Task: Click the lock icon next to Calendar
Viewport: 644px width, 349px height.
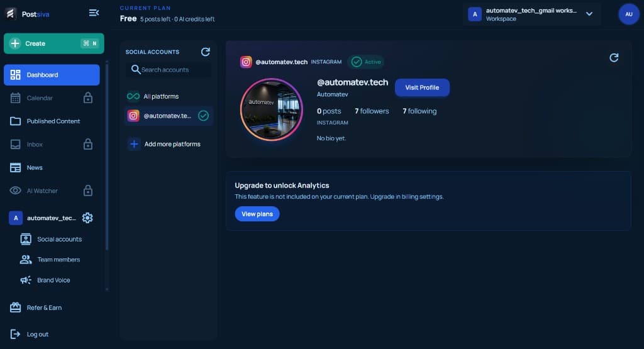Action: click(x=88, y=97)
